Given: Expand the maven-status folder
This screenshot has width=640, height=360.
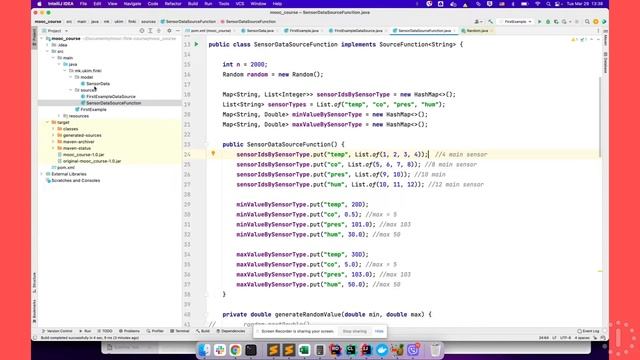Looking at the screenshot, I should [x=53, y=148].
